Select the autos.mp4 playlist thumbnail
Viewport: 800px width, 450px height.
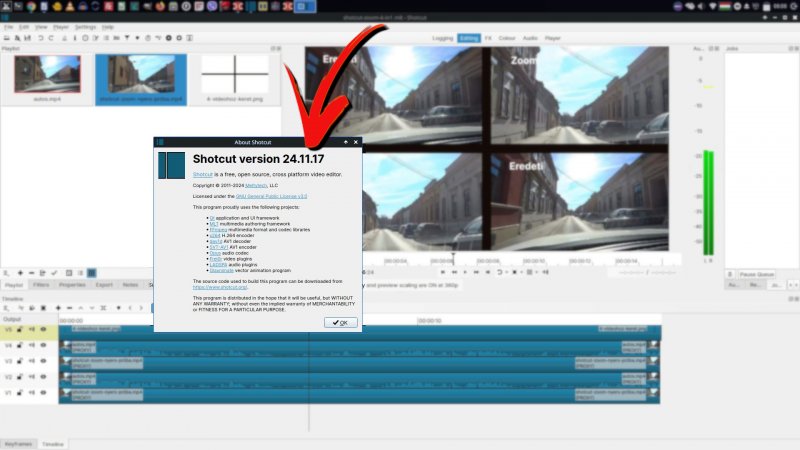47,74
